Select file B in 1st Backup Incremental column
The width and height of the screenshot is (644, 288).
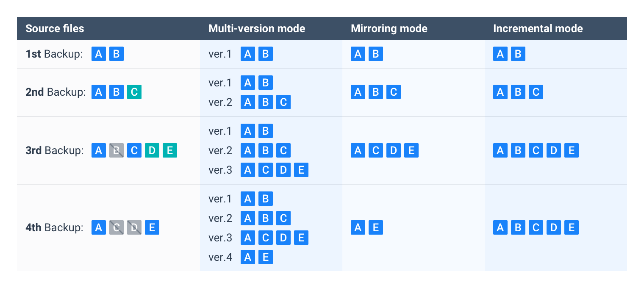(x=518, y=54)
